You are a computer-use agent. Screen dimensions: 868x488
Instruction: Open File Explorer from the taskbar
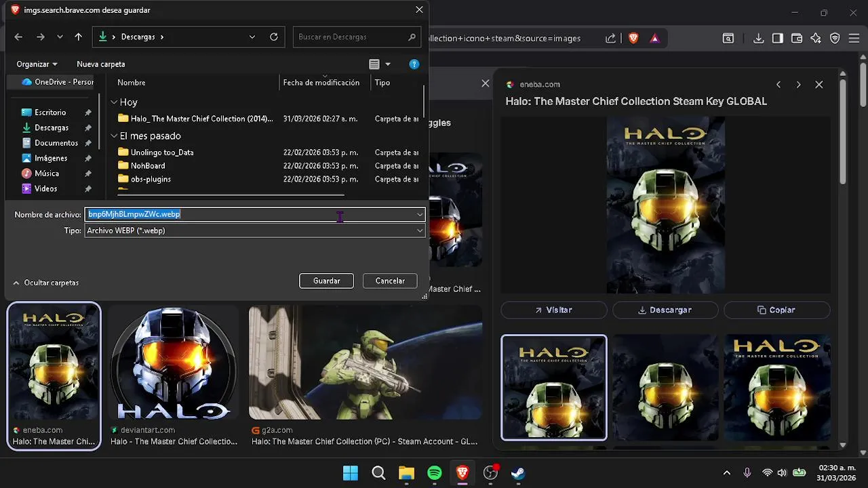(x=406, y=473)
